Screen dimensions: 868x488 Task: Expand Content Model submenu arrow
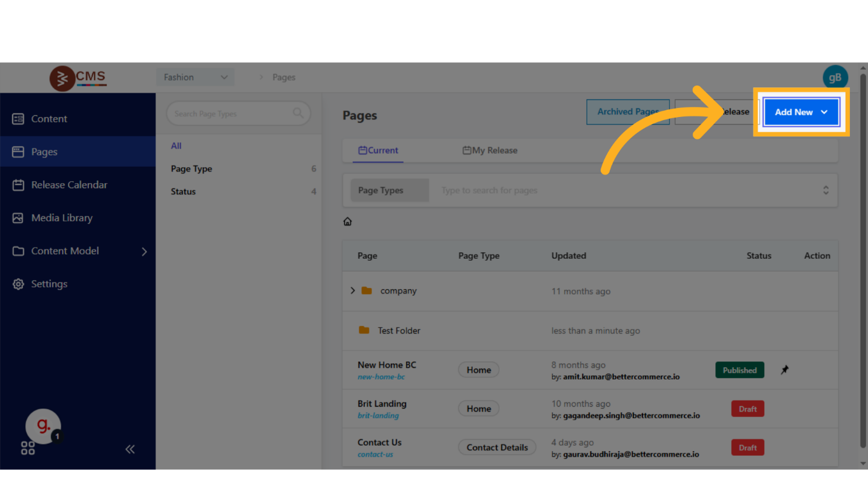click(144, 252)
